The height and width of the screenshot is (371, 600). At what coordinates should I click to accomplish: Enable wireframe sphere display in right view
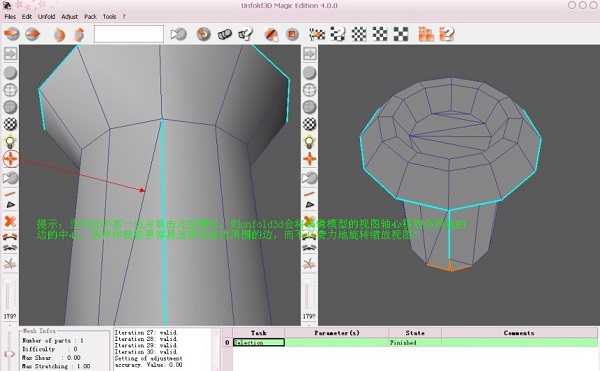pyautogui.click(x=309, y=90)
